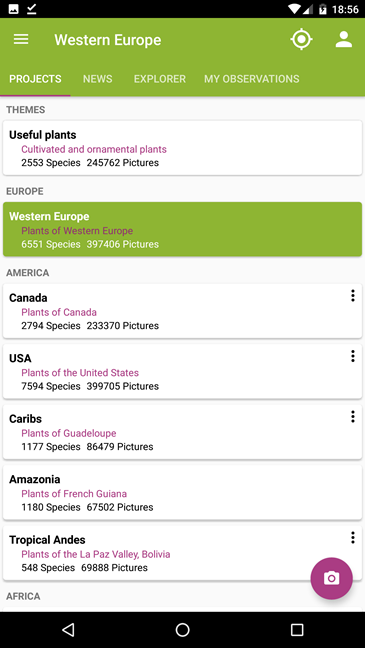Select the Useful plants project
This screenshot has width=365, height=648.
point(182,148)
